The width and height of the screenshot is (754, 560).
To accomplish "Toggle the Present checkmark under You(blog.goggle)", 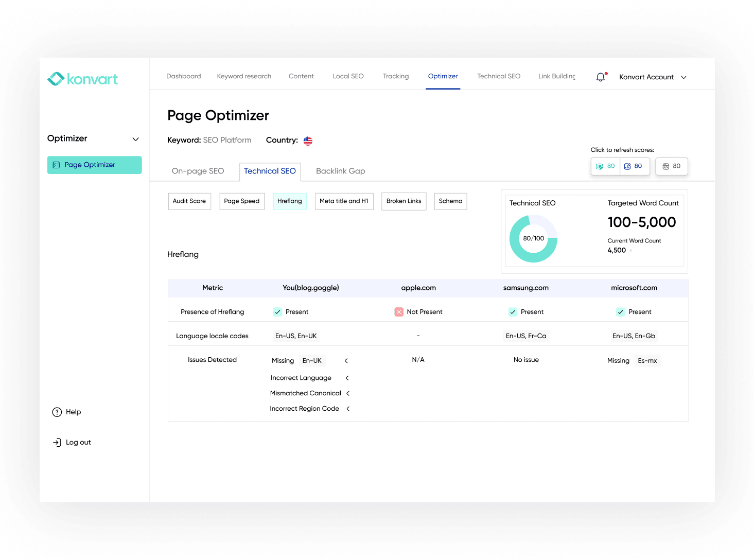I will tap(277, 311).
